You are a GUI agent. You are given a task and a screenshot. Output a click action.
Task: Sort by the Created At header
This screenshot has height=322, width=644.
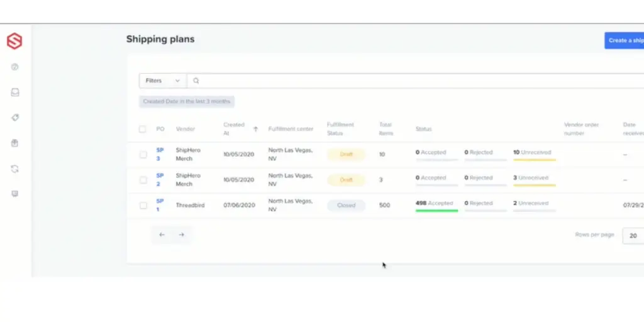(x=234, y=129)
